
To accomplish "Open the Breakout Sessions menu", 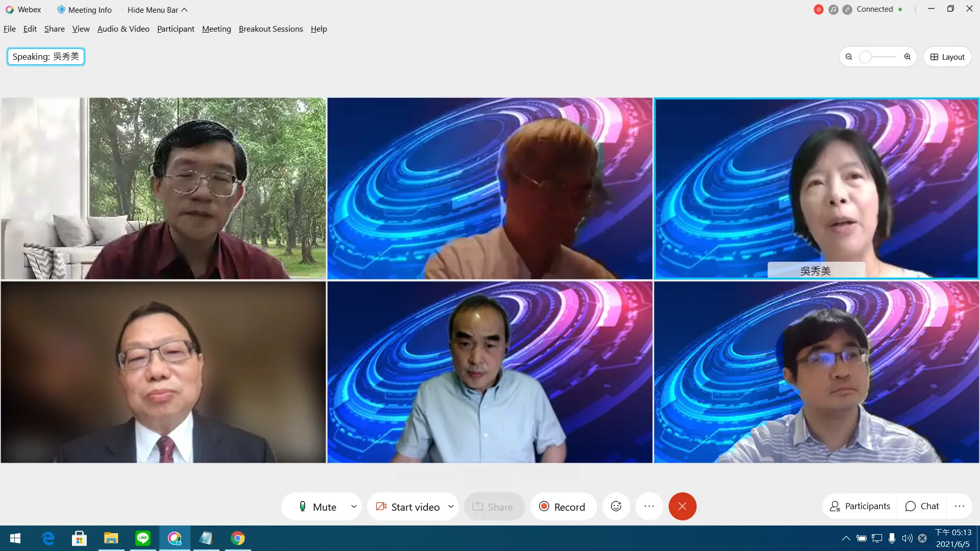I will coord(271,29).
